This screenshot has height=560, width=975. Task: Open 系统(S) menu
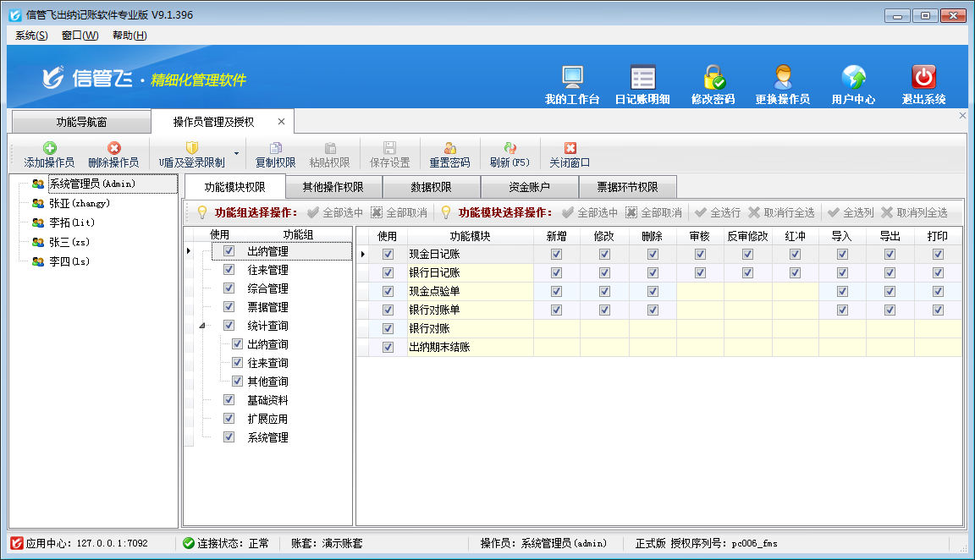[x=31, y=36]
